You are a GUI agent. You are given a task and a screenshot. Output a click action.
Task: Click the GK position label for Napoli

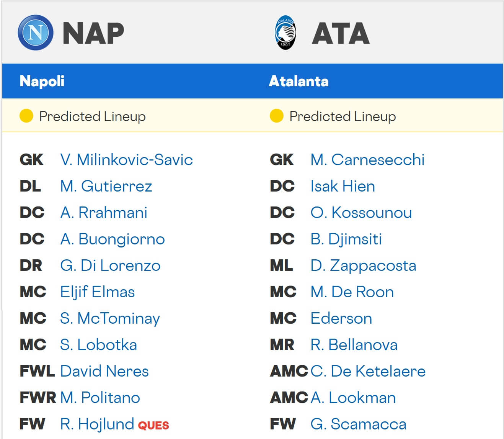(x=31, y=160)
